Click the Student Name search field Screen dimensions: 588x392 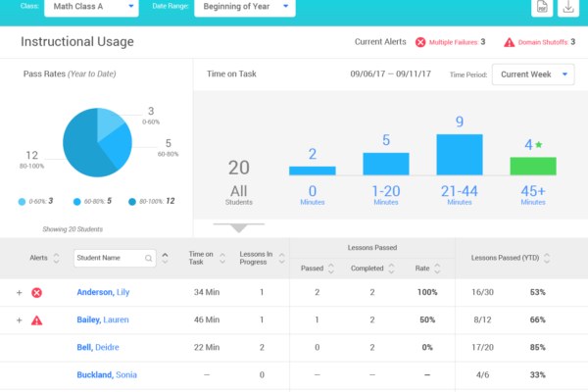[115, 258]
